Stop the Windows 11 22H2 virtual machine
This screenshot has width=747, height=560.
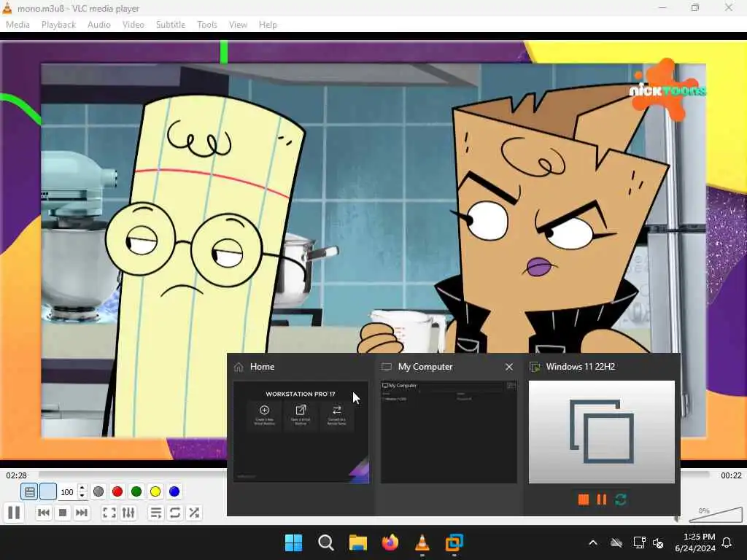[583, 499]
